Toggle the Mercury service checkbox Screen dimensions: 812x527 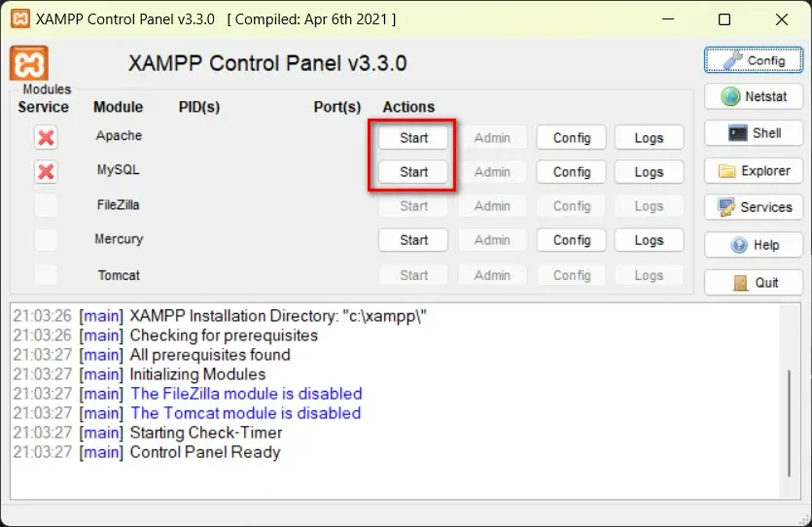coord(46,240)
